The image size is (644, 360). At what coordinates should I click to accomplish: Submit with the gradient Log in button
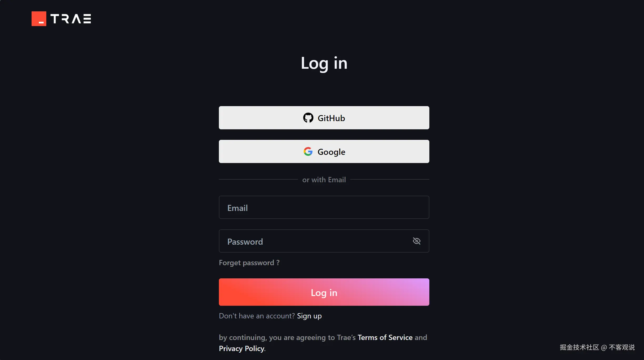tap(324, 292)
